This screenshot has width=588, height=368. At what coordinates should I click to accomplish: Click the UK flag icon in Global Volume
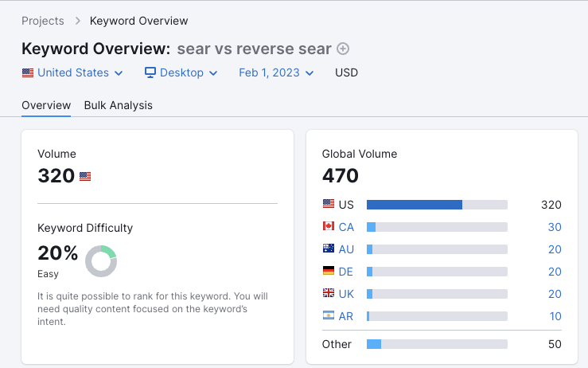point(329,294)
